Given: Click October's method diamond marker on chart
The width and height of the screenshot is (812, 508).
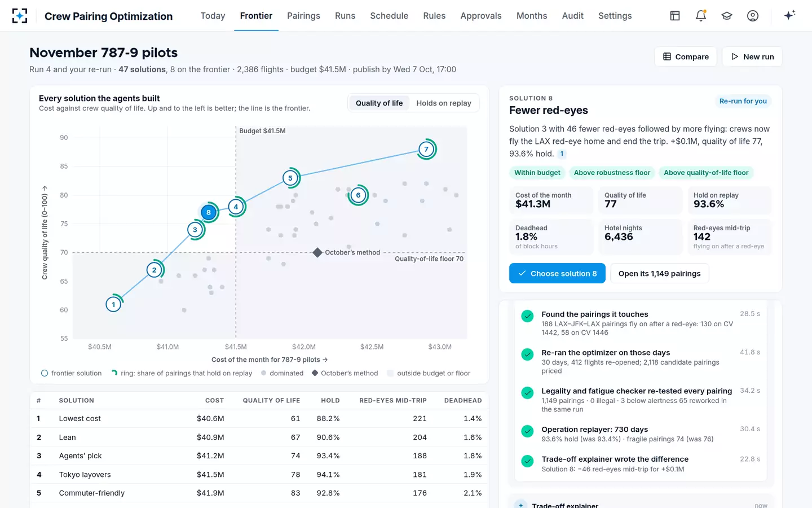Looking at the screenshot, I should 317,252.
